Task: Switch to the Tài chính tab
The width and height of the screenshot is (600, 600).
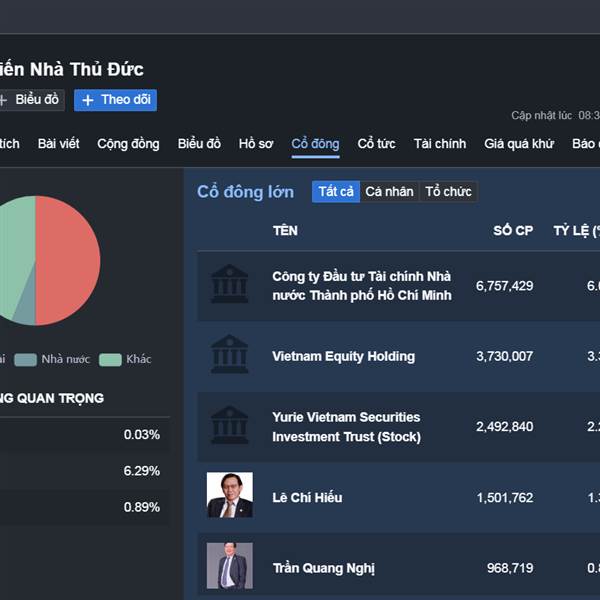Action: [x=440, y=144]
